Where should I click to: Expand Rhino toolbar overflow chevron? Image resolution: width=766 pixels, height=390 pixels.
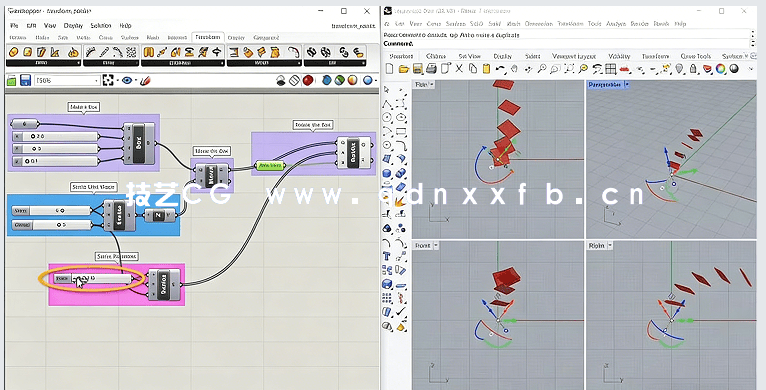click(751, 69)
